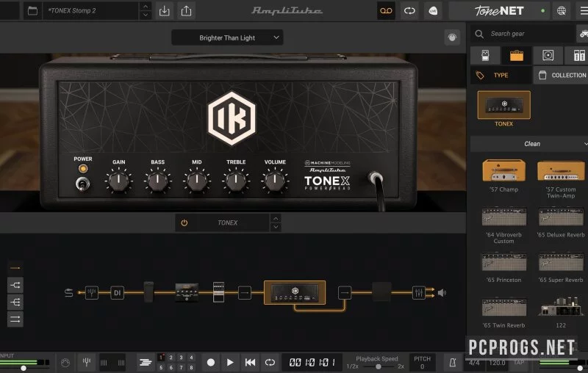
Task: Click the loop icon in top bar
Action: tap(409, 11)
